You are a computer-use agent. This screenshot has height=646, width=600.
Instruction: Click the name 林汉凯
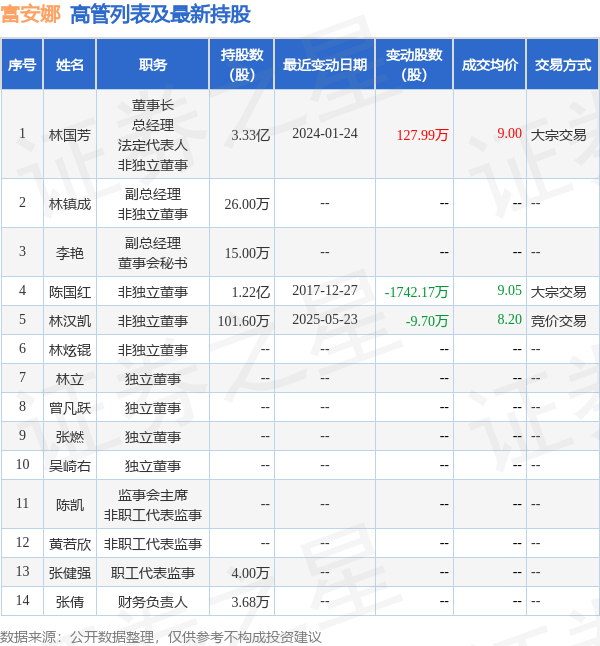click(70, 321)
